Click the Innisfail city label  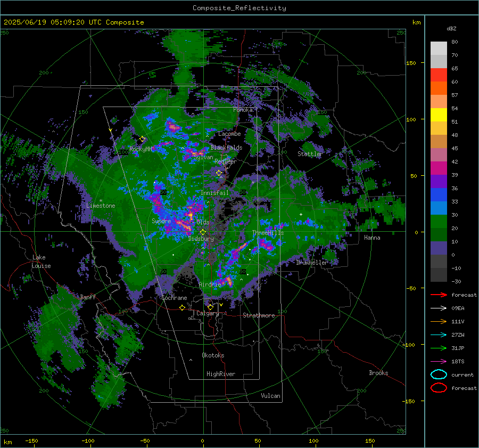point(214,193)
